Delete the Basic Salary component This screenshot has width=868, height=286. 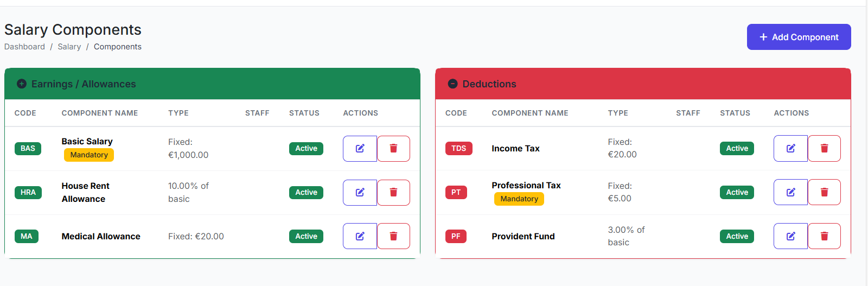(393, 149)
